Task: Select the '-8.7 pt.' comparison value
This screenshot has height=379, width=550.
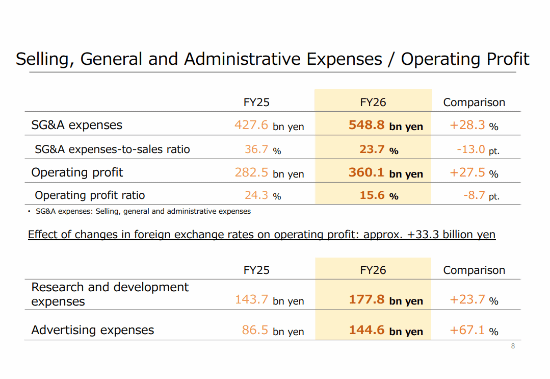Action: [x=481, y=195]
